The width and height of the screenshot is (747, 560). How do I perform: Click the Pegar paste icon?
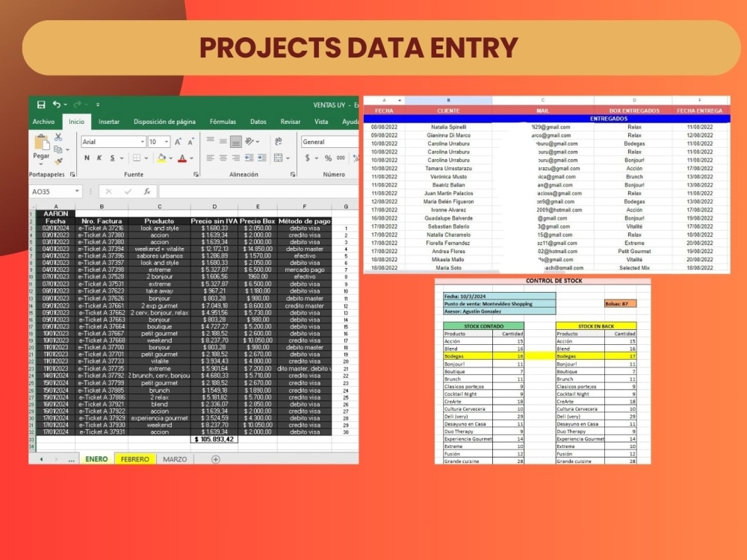pyautogui.click(x=41, y=142)
